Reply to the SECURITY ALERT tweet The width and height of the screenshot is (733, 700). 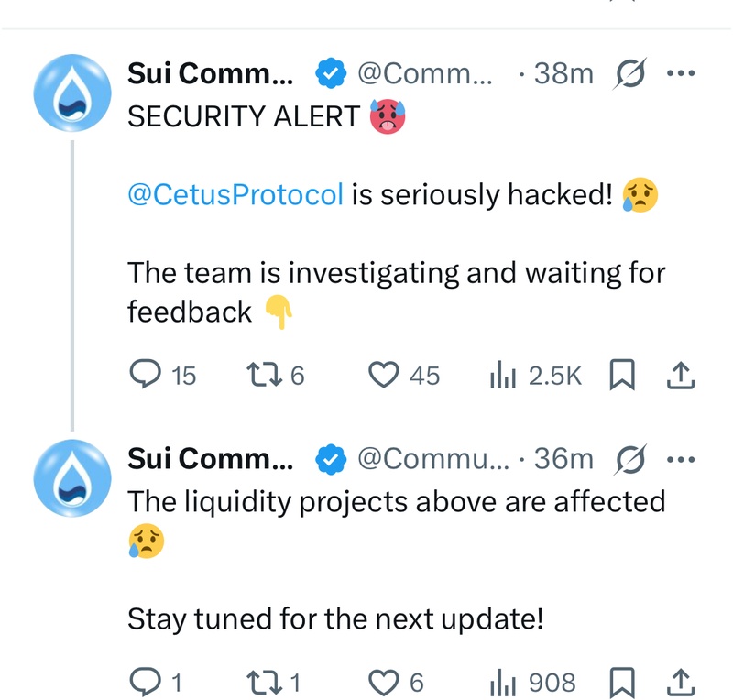[x=146, y=375]
